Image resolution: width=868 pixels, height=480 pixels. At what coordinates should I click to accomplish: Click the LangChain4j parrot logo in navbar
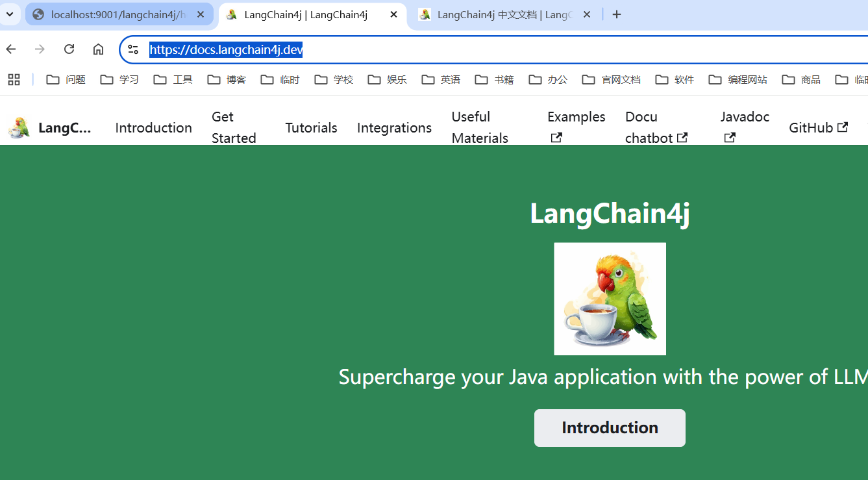pyautogui.click(x=19, y=127)
